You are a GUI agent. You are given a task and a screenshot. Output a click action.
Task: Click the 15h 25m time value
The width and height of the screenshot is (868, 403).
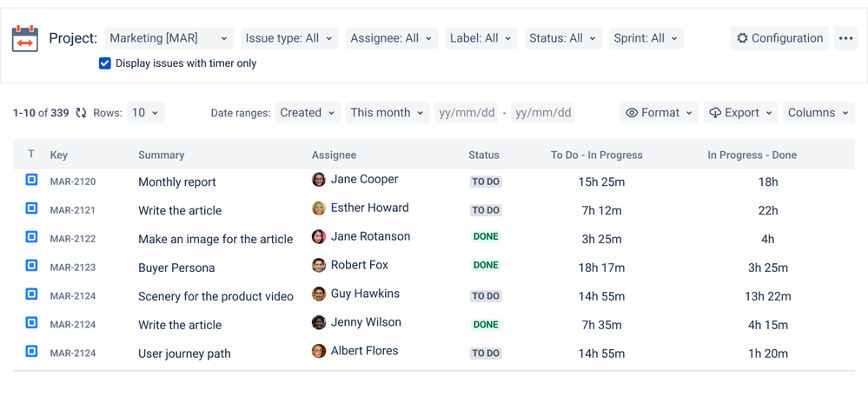coord(602,182)
